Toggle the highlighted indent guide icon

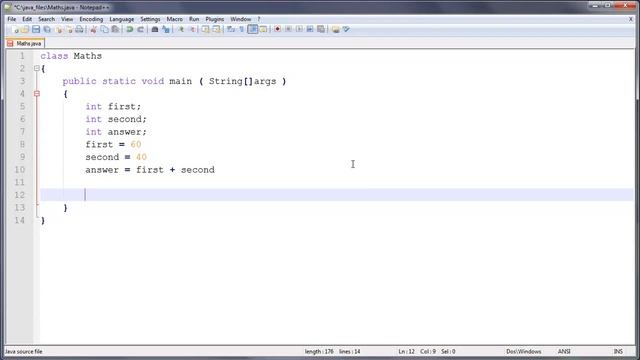(x=253, y=29)
